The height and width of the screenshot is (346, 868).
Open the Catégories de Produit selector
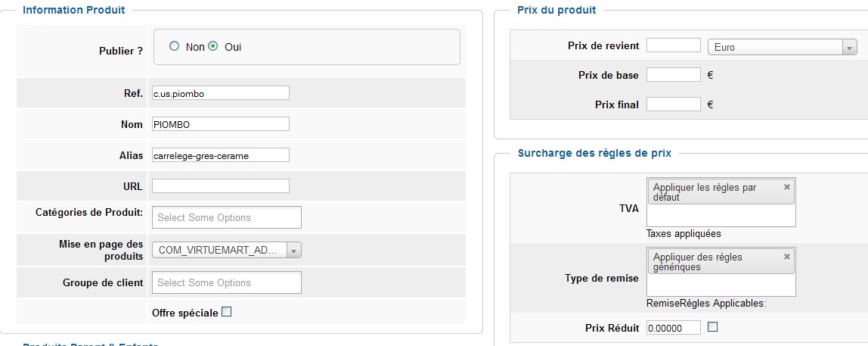(227, 217)
